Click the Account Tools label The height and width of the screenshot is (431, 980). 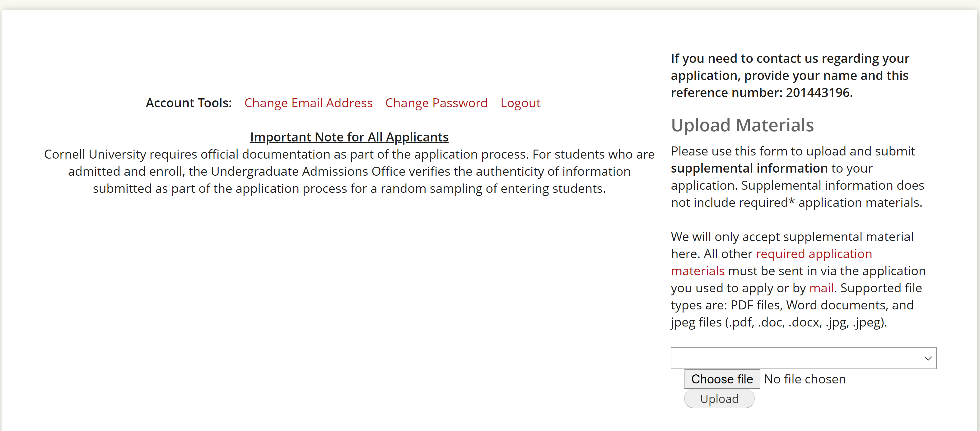point(189,103)
